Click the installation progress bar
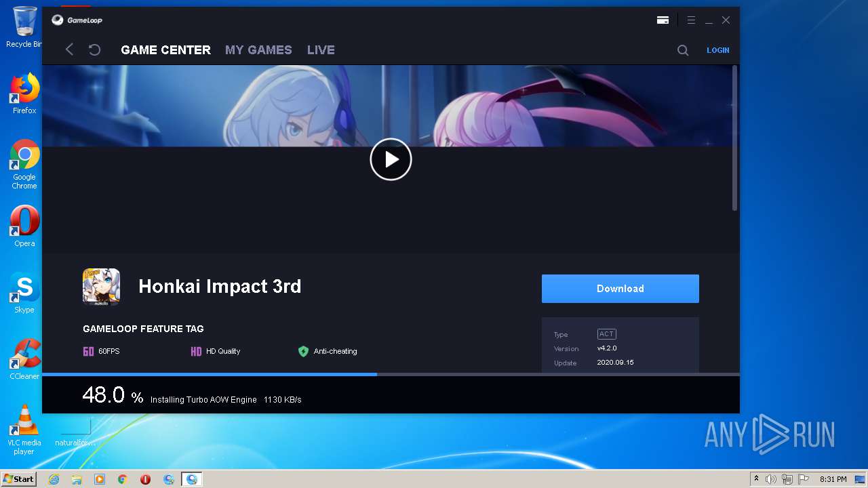 391,374
